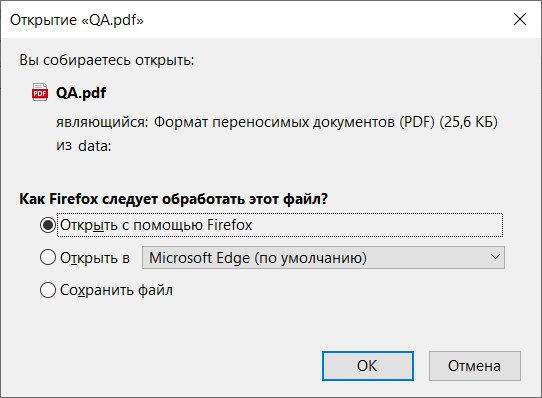Click the 'Сохранить файл' label text
This screenshot has height=398, width=542.
tap(116, 290)
